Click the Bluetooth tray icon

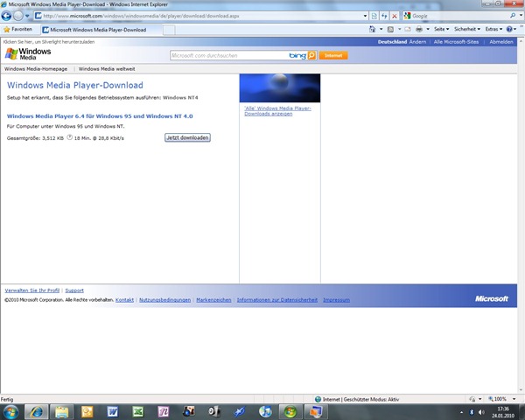coord(472,412)
